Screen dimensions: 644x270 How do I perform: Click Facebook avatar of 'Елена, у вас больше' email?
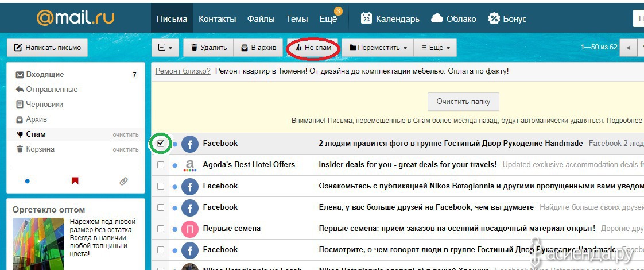coord(190,207)
